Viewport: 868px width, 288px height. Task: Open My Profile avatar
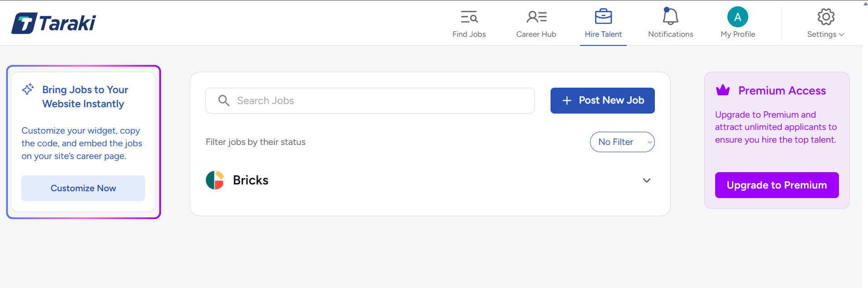(x=737, y=17)
